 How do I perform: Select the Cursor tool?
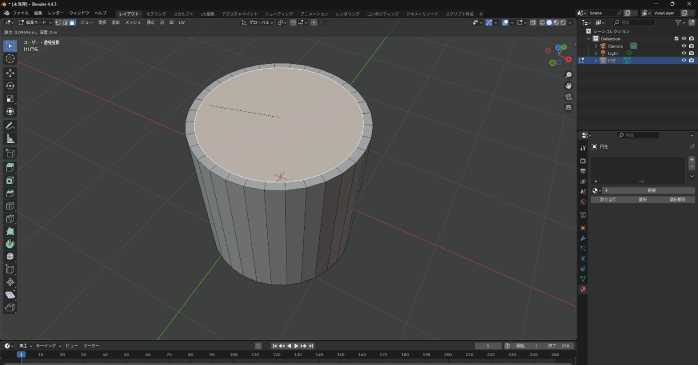coord(10,59)
